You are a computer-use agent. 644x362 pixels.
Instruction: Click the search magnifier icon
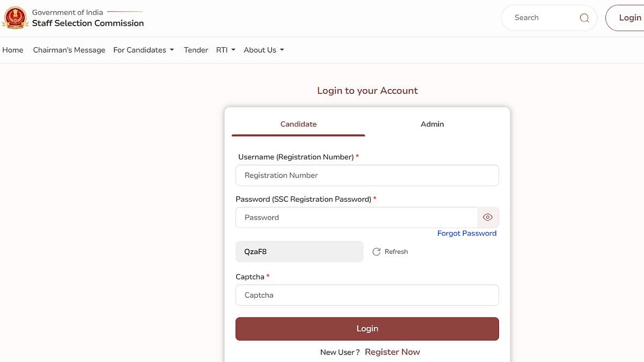click(x=584, y=18)
